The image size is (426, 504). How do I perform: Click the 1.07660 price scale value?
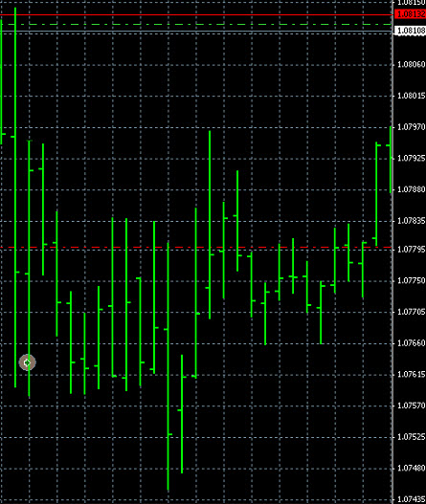(x=412, y=343)
